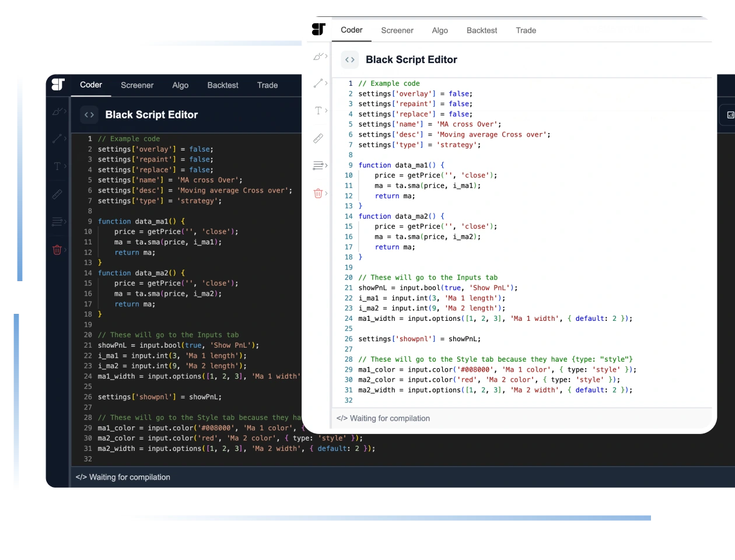
Task: Pick the ruler measure tool in light sidebar
Action: click(318, 138)
